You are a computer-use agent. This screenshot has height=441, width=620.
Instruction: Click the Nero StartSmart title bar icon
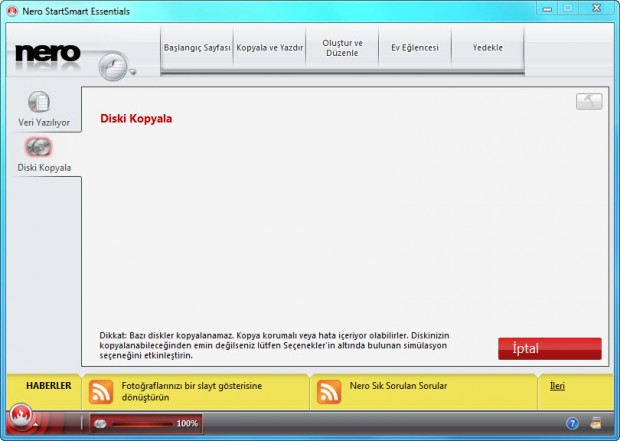click(x=13, y=11)
